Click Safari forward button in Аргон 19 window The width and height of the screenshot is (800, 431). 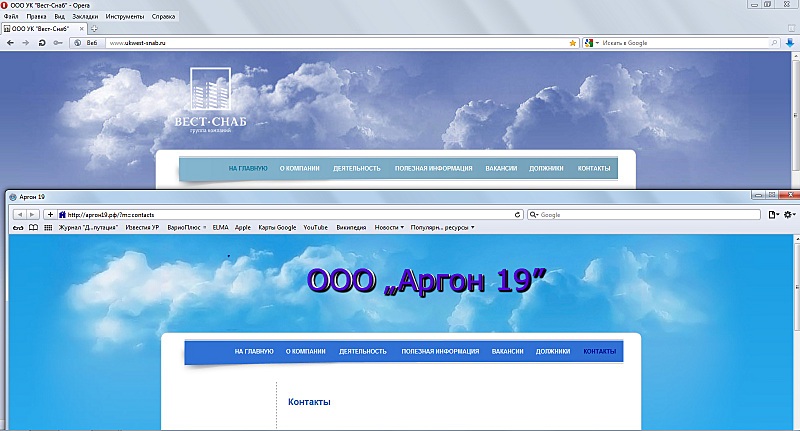[32, 215]
